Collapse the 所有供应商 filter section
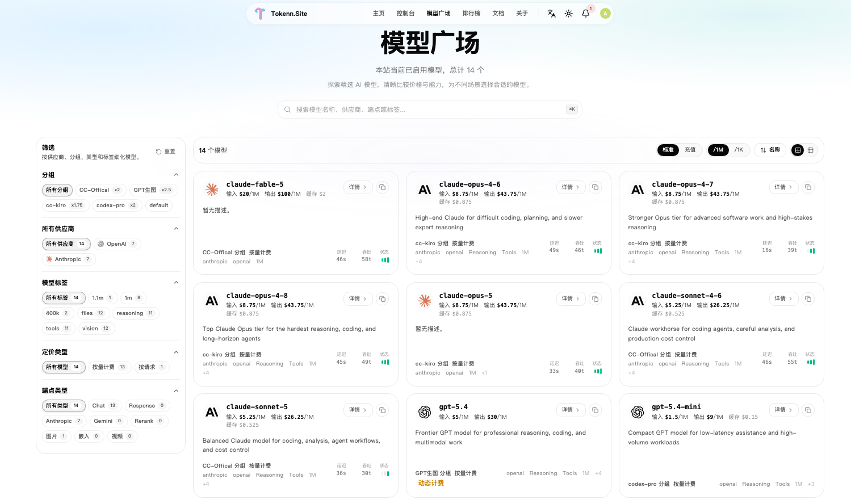Viewport: 851px width, 504px height. [x=176, y=229]
